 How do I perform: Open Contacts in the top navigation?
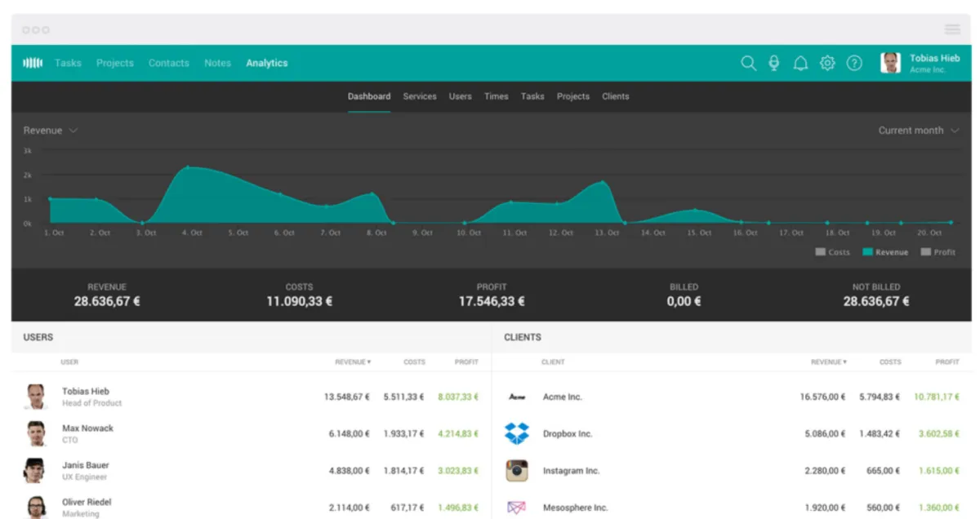pos(168,63)
